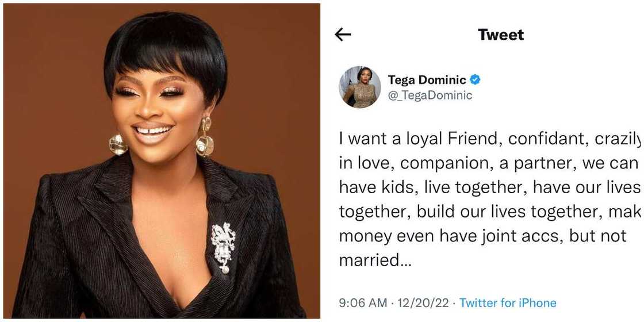
Task: Click the round earring on the photo's left
Action: [x=118, y=144]
